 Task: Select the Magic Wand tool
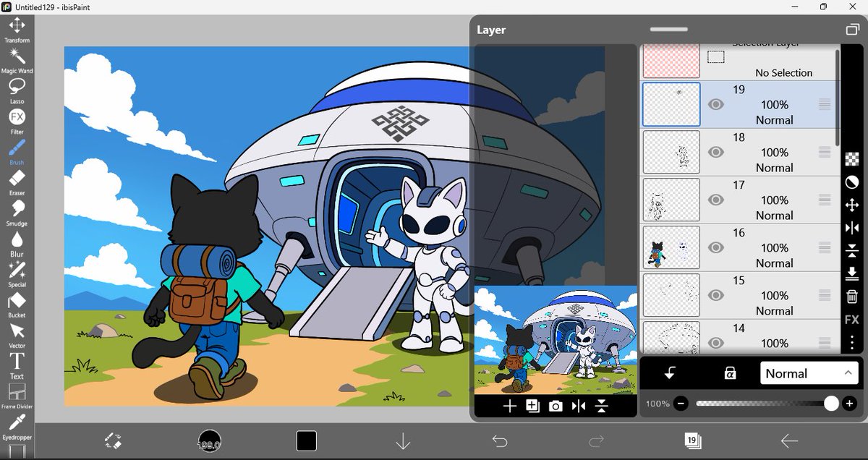pos(17,60)
